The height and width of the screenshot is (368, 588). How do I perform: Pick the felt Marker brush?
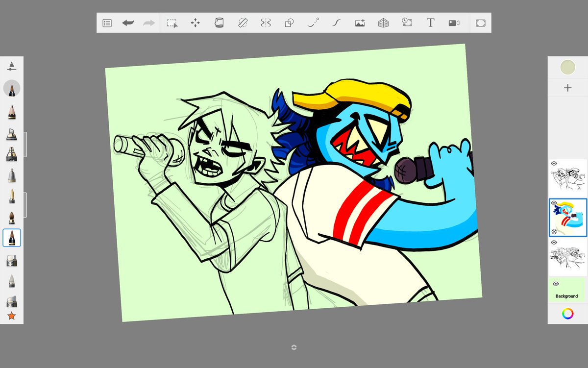(12, 134)
